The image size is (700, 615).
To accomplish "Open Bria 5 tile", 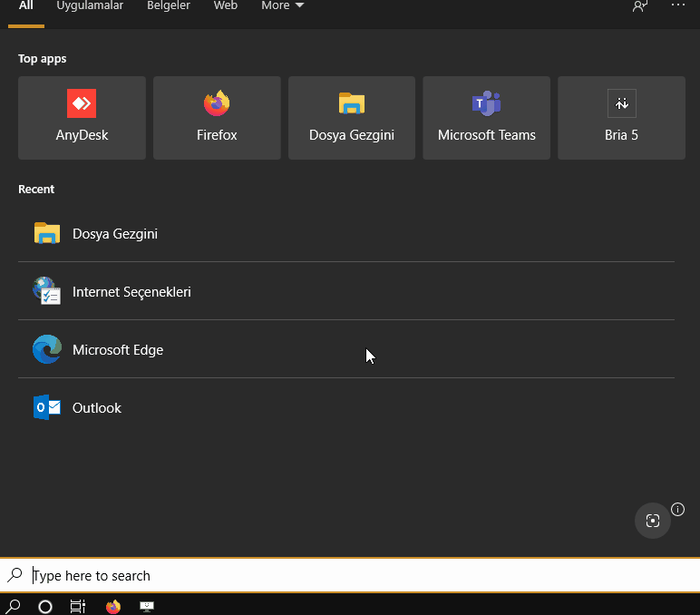I will [621, 118].
